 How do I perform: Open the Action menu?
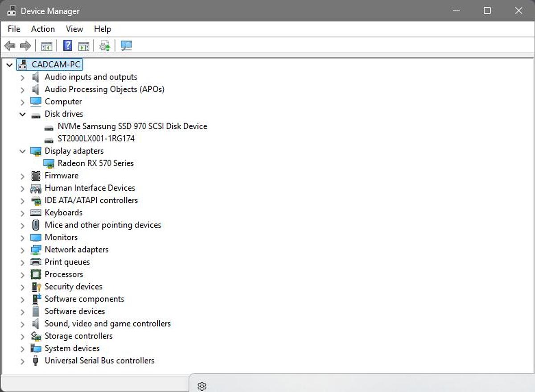(43, 29)
